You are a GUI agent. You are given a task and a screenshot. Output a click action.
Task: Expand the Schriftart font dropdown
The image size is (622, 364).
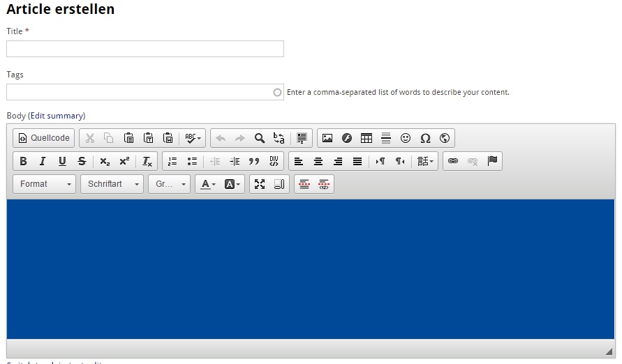[x=112, y=184]
